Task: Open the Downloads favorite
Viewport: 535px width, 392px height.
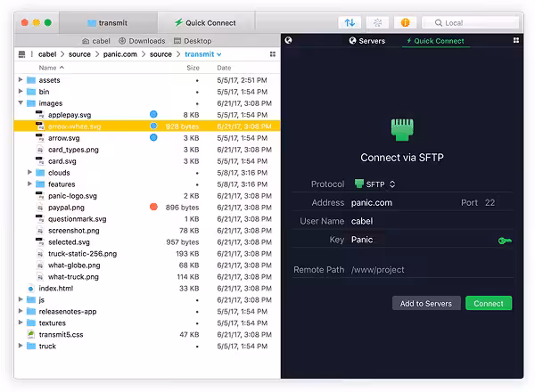Action: point(142,41)
